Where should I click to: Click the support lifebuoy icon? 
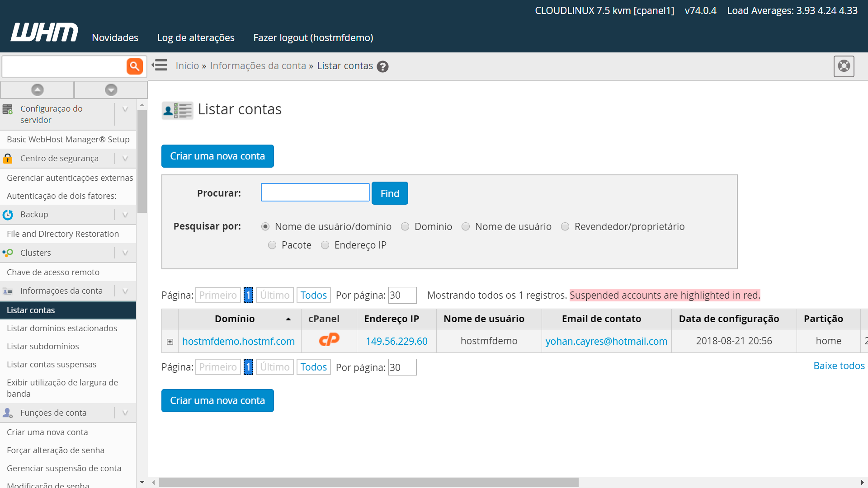844,66
